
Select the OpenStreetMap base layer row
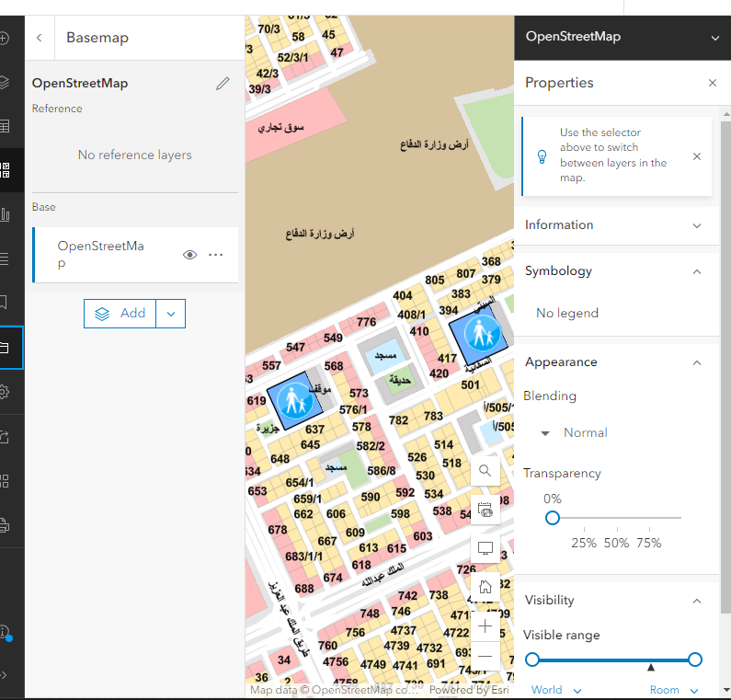point(135,255)
